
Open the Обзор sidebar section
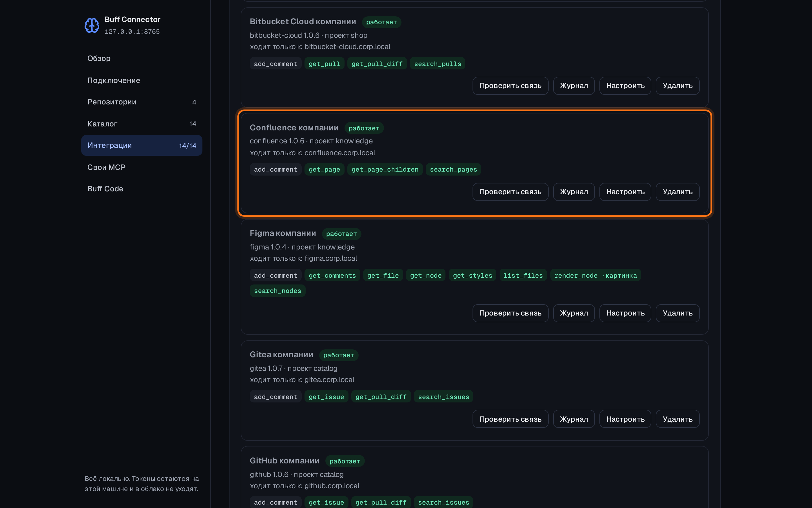pos(142,58)
